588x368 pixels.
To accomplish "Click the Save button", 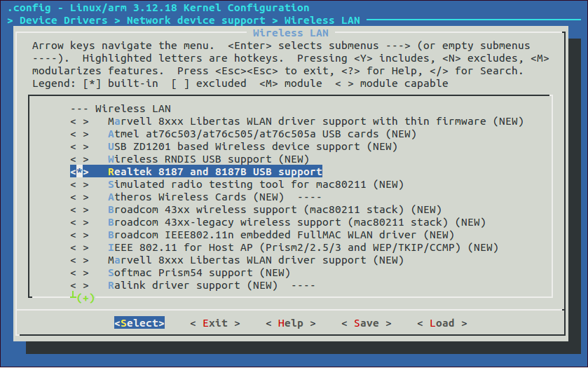I will coord(367,323).
